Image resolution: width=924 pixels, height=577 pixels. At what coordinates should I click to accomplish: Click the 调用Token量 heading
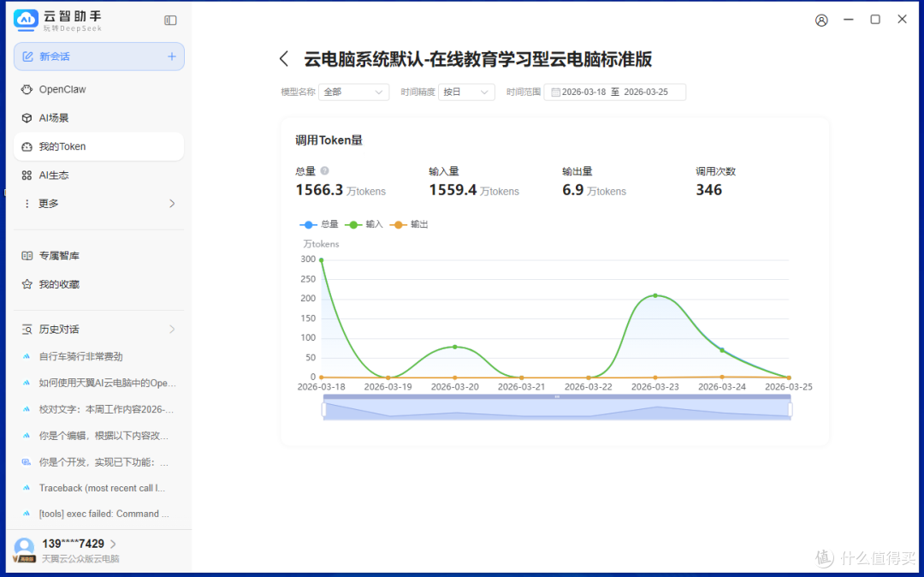tap(329, 140)
